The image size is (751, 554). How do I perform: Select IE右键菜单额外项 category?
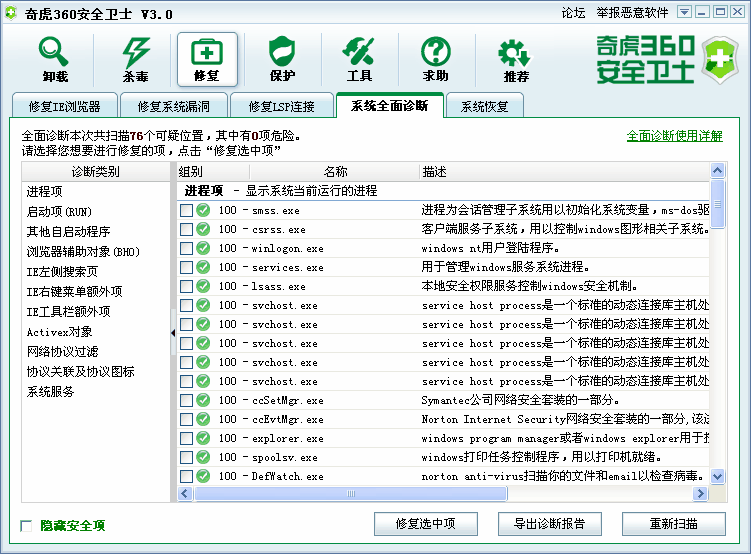pyautogui.click(x=74, y=292)
